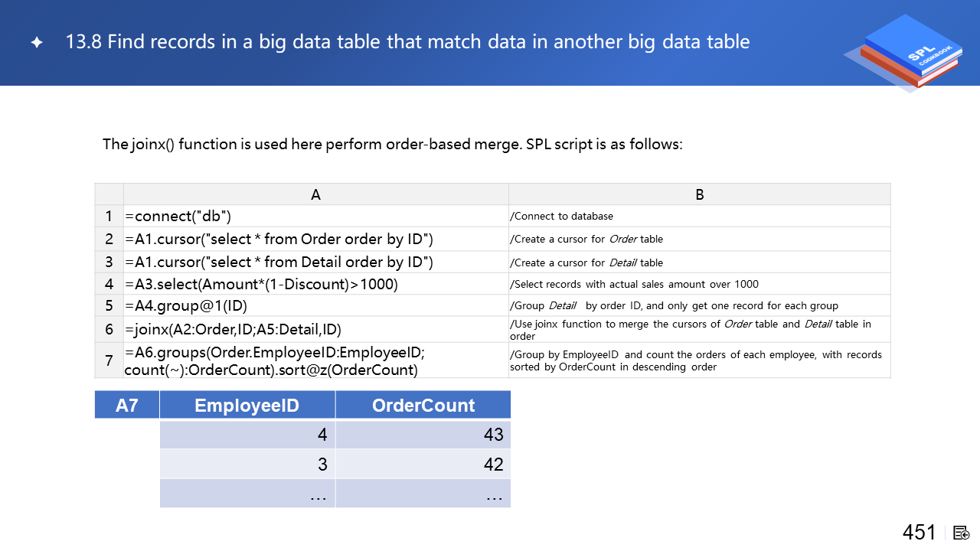Image resolution: width=980 pixels, height=551 pixels.
Task: Click the OrderCount column header
Action: (423, 405)
